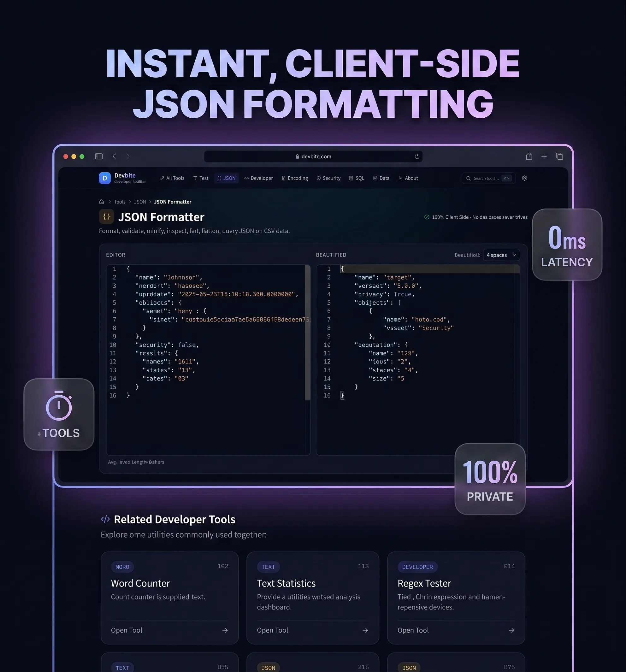Open the Encoding nav item
Screen dimensions: 626x672
295,178
